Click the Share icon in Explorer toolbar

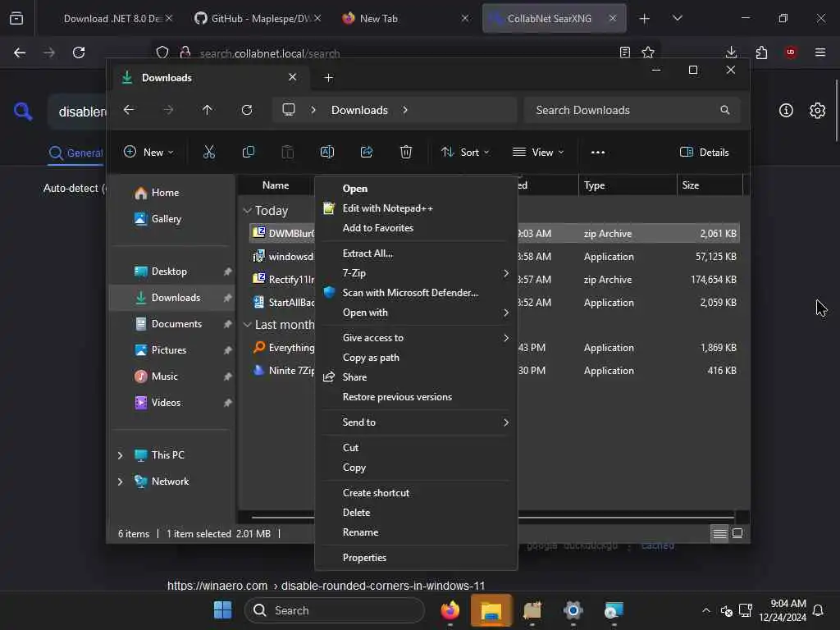(x=367, y=152)
